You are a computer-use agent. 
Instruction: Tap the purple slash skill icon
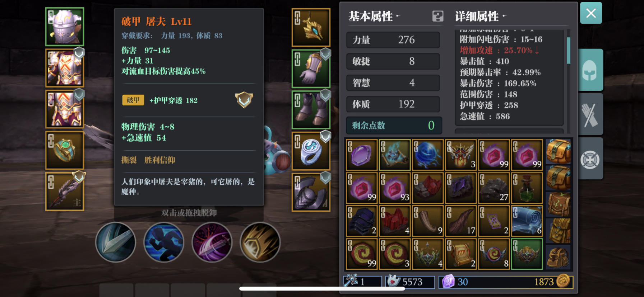coord(212,242)
